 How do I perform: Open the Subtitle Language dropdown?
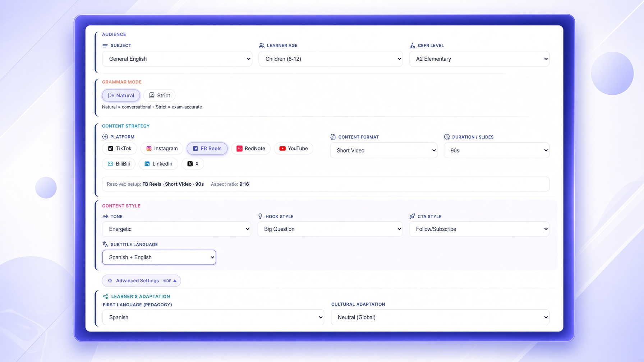click(159, 257)
